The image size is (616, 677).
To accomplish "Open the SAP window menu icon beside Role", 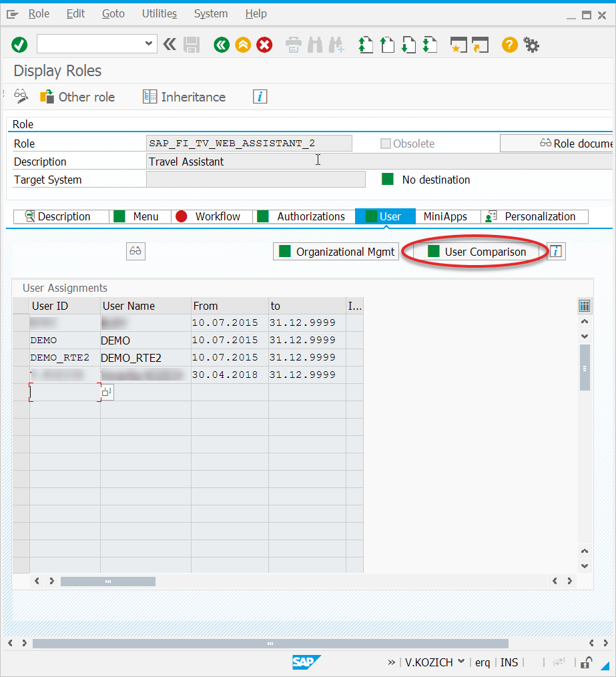I will (x=13, y=15).
